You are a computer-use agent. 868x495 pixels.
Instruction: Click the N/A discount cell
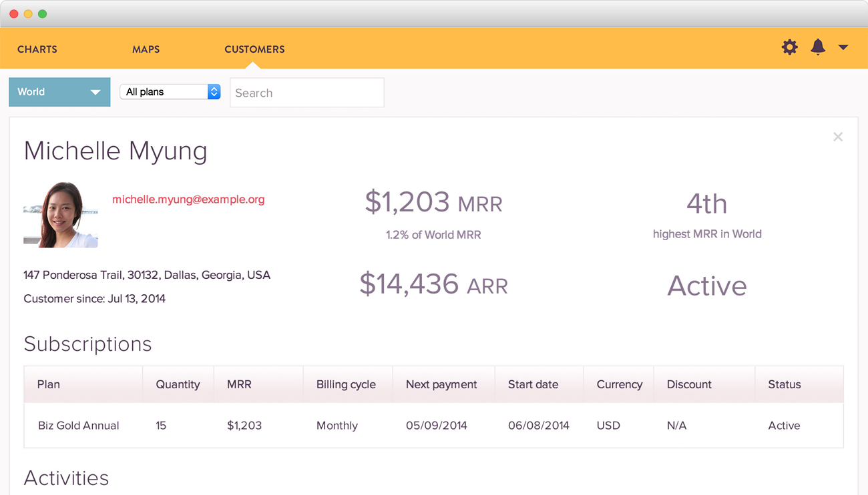(x=676, y=426)
